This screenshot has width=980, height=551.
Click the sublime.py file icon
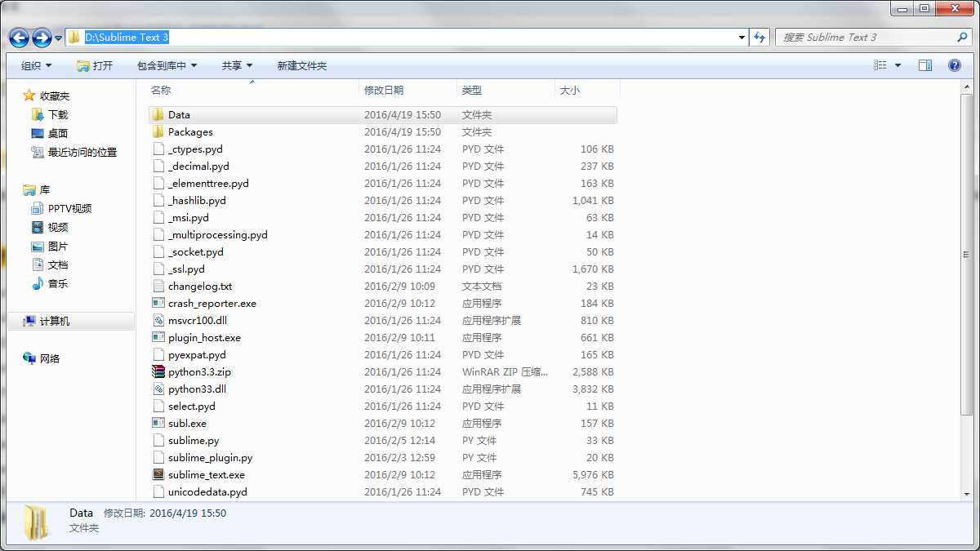pyautogui.click(x=158, y=441)
